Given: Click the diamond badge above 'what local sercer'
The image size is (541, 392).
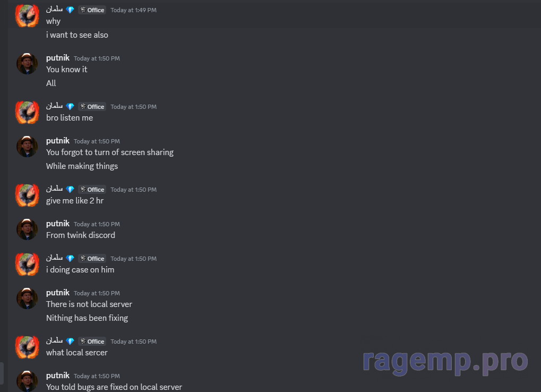Looking at the screenshot, I should click(70, 342).
